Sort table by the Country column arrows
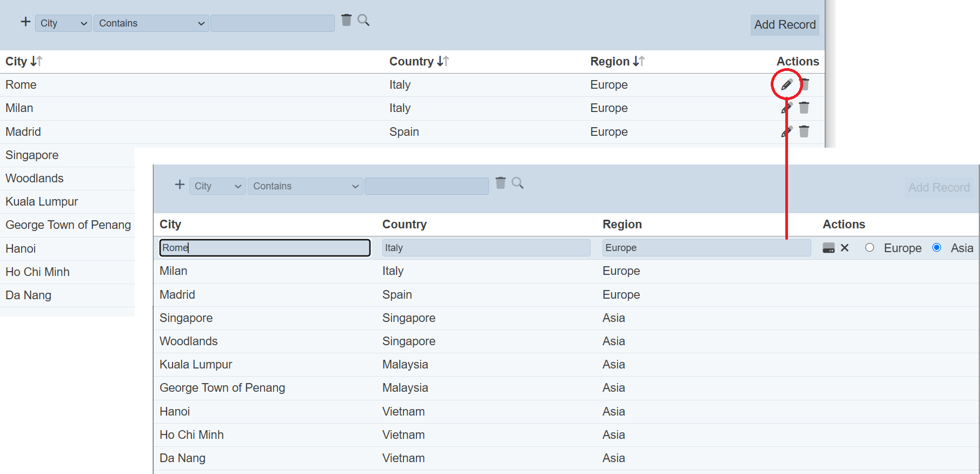 pos(443,62)
